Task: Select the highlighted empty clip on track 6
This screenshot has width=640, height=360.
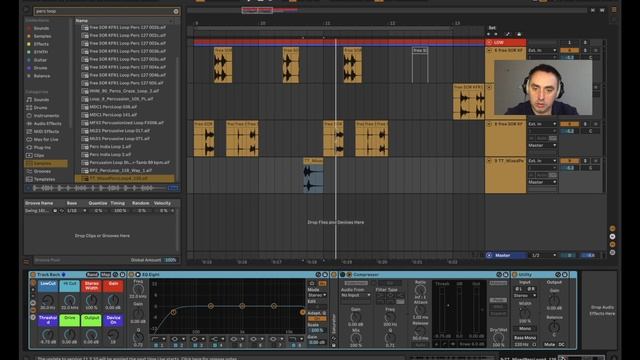Action: click(x=420, y=65)
